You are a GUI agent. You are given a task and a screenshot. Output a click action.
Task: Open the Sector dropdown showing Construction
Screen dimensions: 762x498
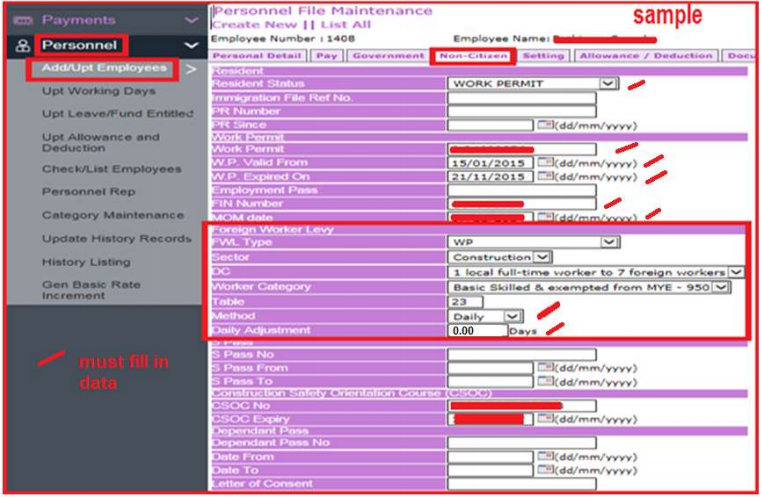[541, 257]
